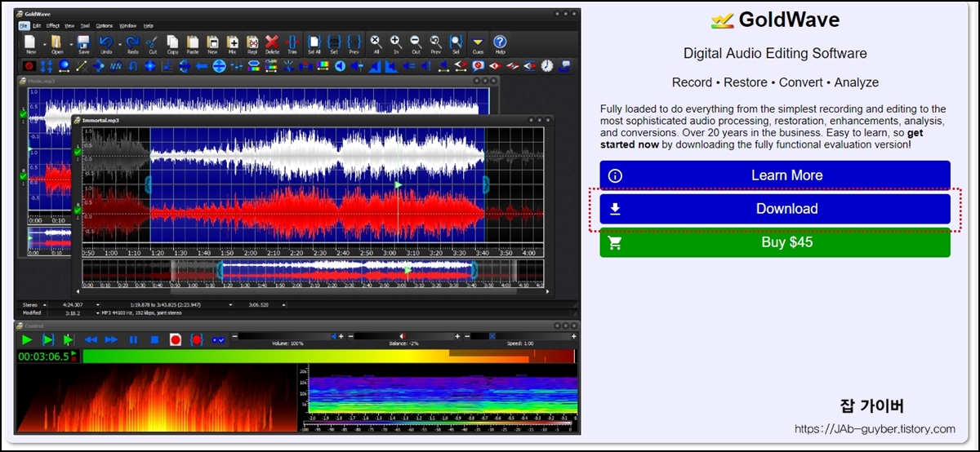Viewport: 980px width, 452px height.
Task: Open the Help menu
Action: pyautogui.click(x=149, y=25)
